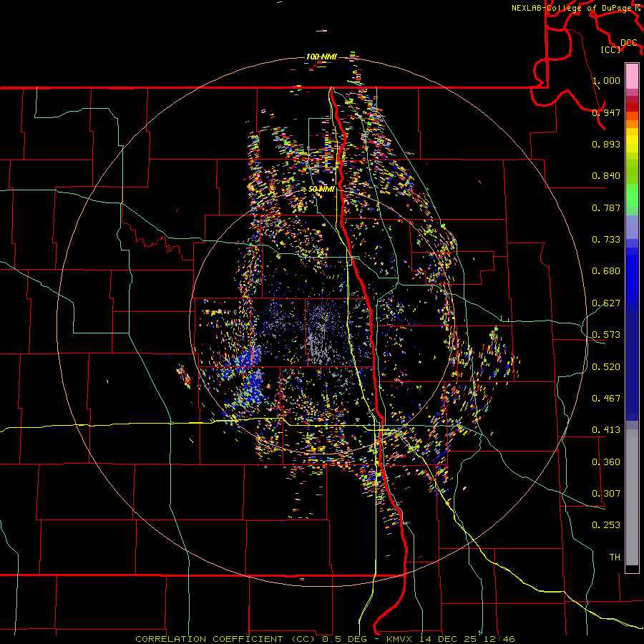The height and width of the screenshot is (644, 644).
Task: Select the 0.840 scale value
Action: [x=606, y=176]
